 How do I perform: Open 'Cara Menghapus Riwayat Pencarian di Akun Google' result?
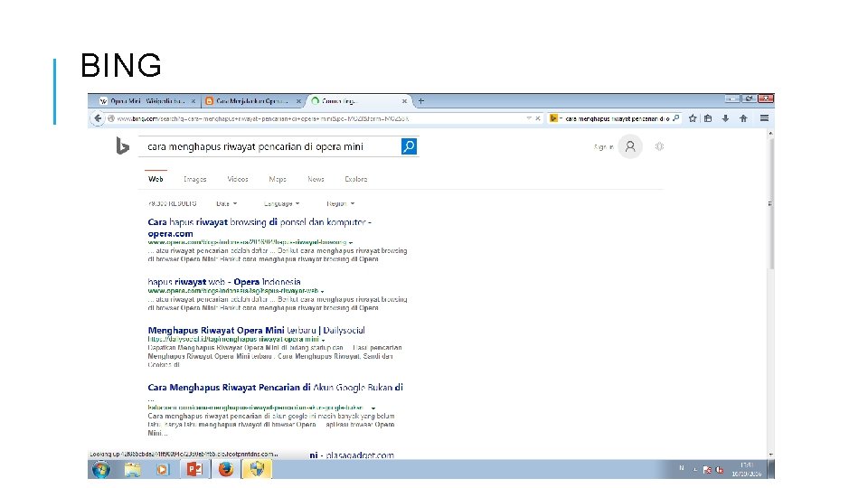coord(275,388)
